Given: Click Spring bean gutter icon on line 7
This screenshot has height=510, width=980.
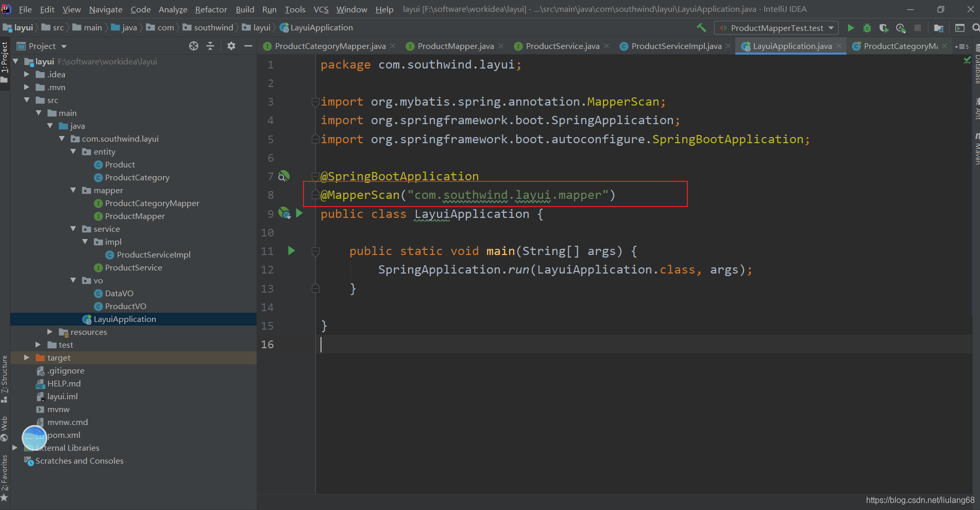Looking at the screenshot, I should [x=284, y=176].
